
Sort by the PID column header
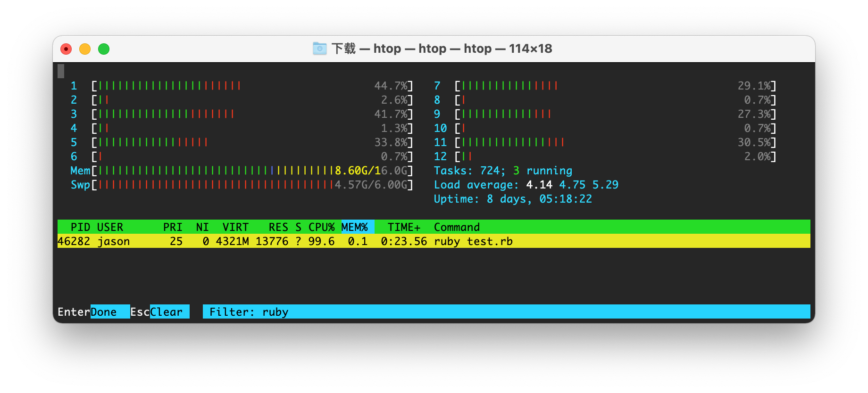point(80,227)
